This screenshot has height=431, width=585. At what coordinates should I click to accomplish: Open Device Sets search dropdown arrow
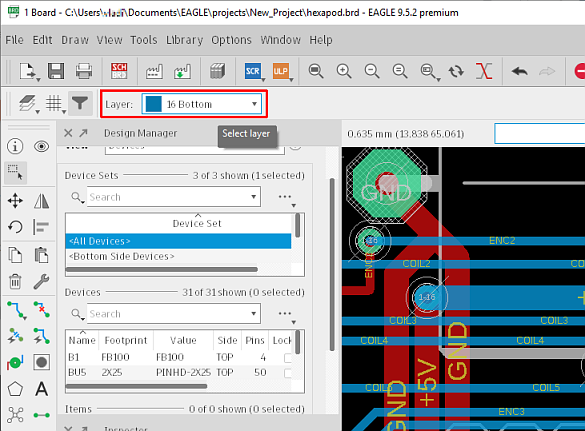pyautogui.click(x=253, y=197)
